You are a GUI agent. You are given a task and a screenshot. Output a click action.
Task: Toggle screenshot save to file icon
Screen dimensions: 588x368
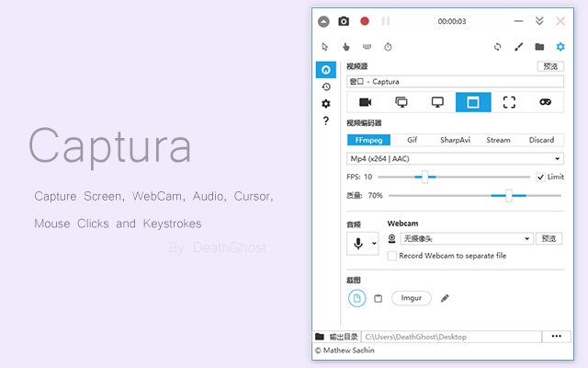[357, 298]
